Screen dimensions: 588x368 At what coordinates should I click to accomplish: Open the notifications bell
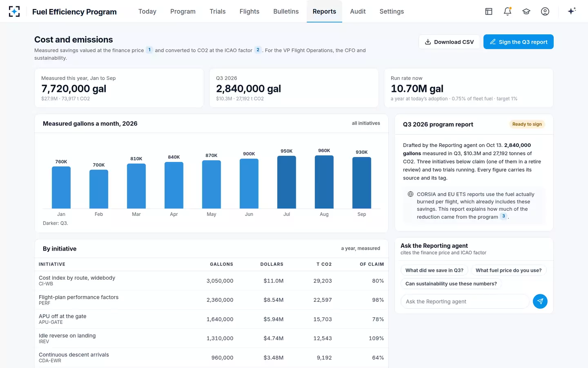[508, 11]
